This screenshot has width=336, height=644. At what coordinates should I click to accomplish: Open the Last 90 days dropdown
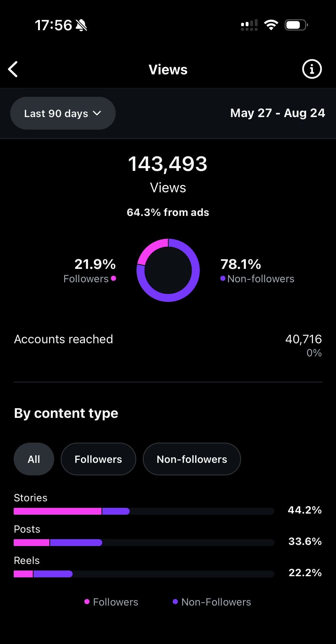[x=63, y=113]
